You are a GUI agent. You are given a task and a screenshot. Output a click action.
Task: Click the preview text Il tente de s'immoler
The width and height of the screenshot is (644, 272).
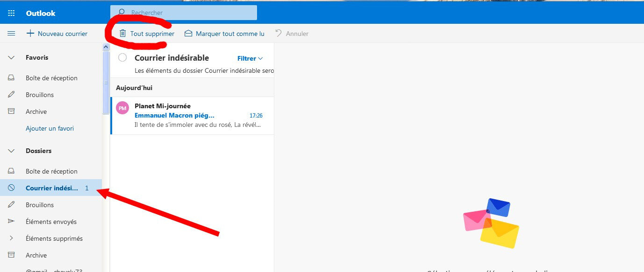pos(198,125)
